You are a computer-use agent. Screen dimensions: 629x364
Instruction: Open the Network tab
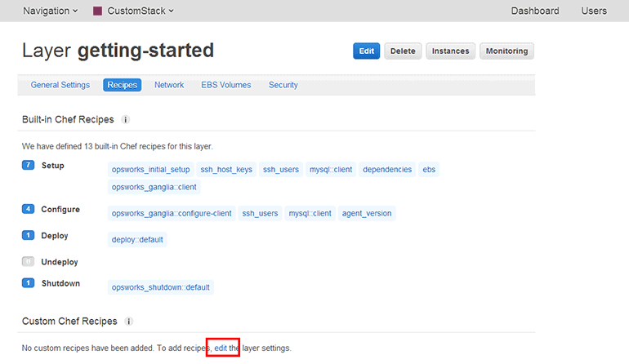[x=169, y=85]
